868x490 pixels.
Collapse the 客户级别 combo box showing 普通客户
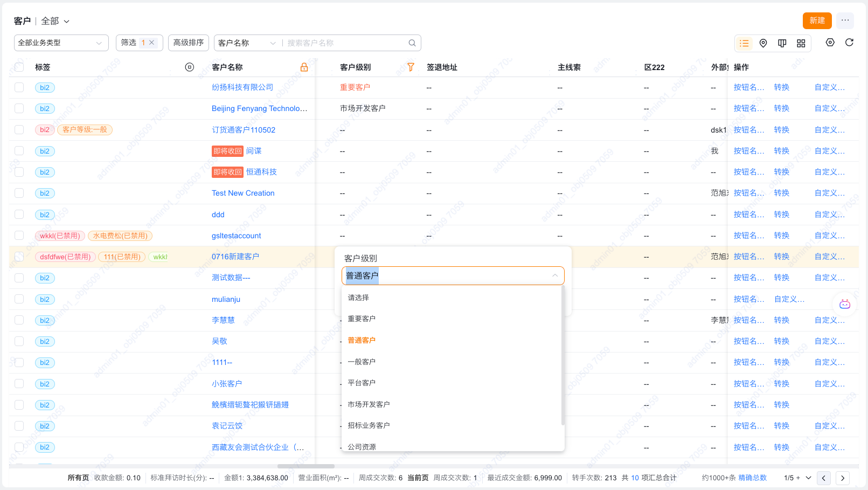[554, 276]
